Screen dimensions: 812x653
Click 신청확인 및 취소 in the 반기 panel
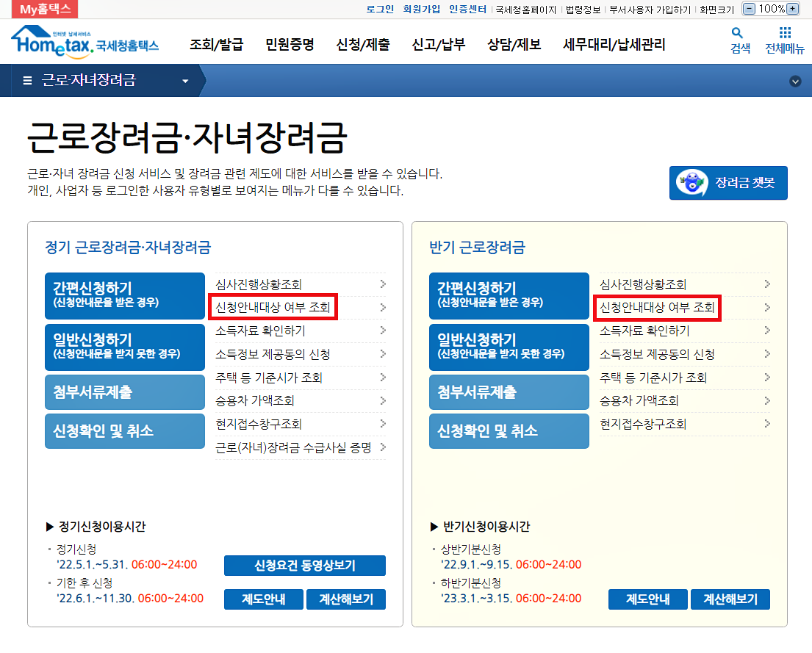pyautogui.click(x=509, y=431)
